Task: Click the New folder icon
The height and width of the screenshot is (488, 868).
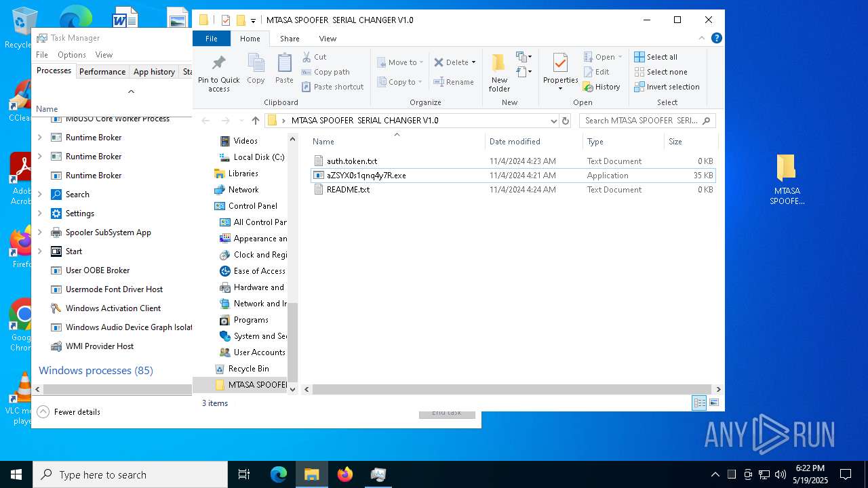Action: coord(499,63)
